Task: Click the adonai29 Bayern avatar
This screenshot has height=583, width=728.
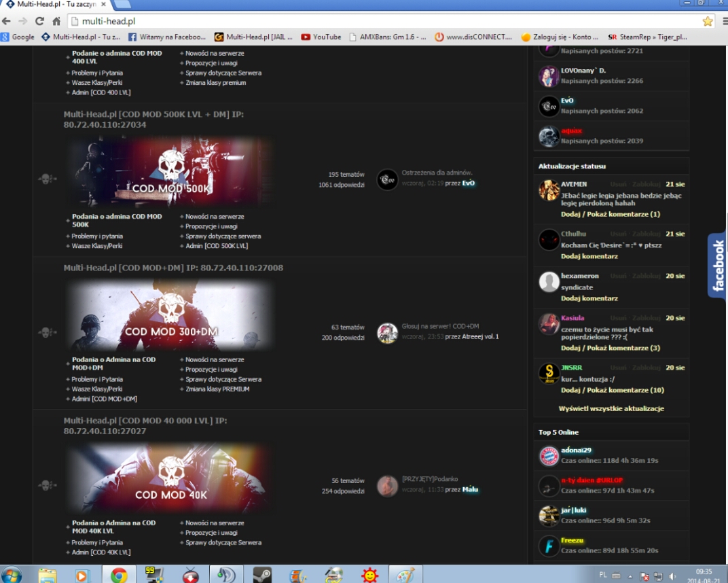Action: click(549, 456)
